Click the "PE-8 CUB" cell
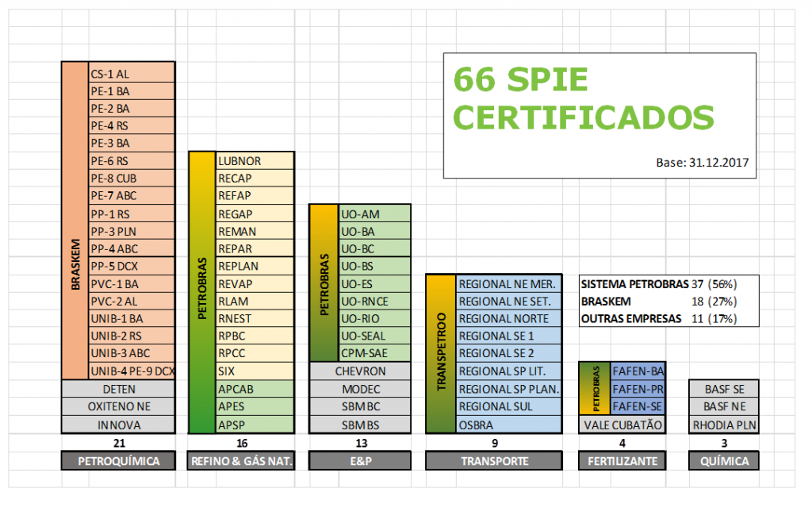This screenshot has width=812, height=523. coord(132,179)
